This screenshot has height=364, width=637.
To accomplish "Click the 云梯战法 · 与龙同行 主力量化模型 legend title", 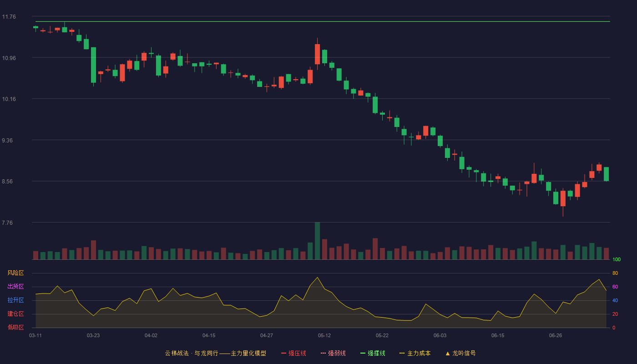I will [215, 353].
